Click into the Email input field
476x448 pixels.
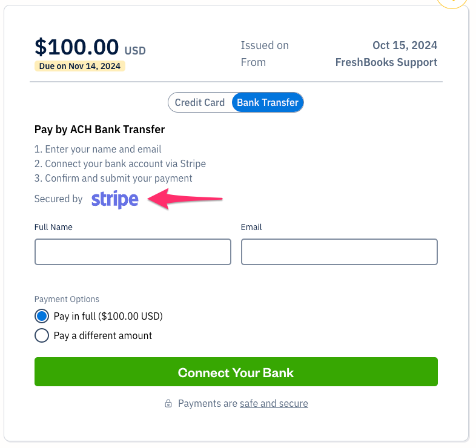point(339,252)
